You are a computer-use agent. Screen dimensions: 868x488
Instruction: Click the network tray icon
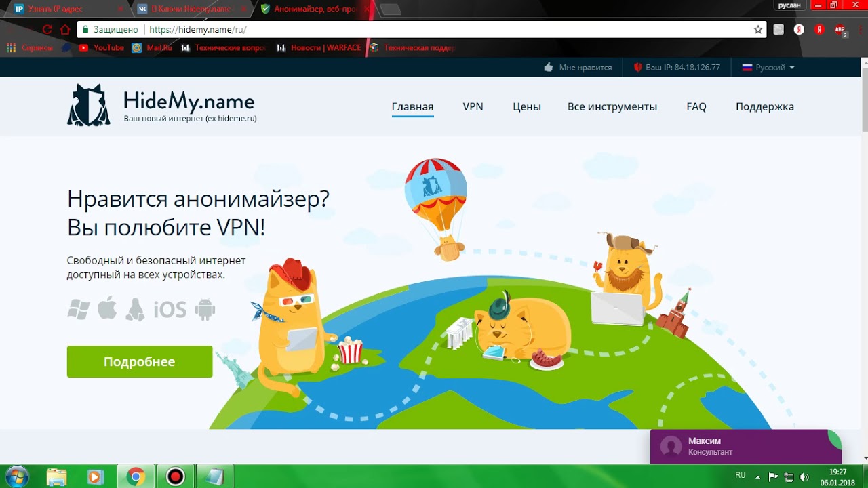coord(789,476)
